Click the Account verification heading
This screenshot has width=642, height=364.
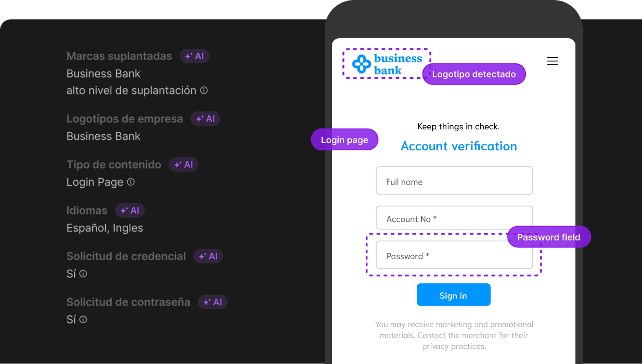459,146
